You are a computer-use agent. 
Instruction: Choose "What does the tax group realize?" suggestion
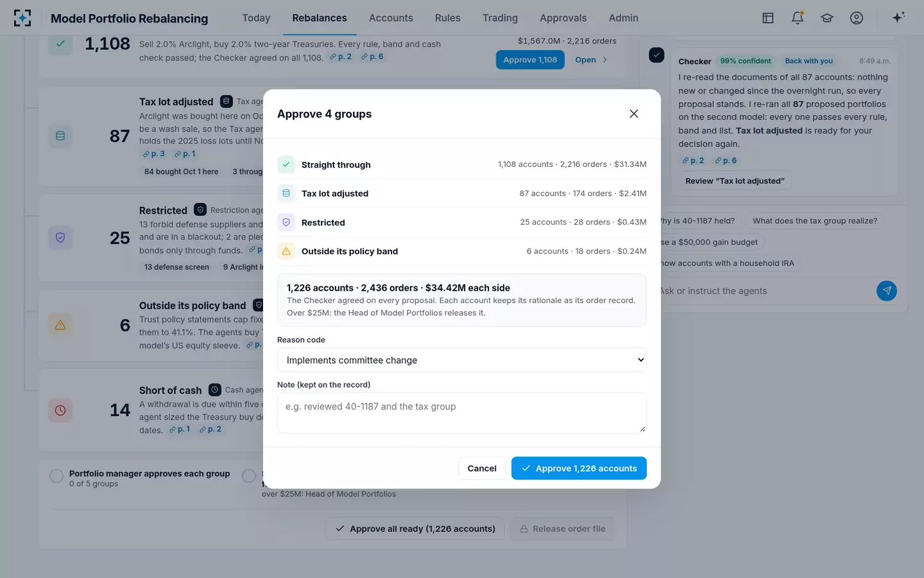pyautogui.click(x=815, y=221)
